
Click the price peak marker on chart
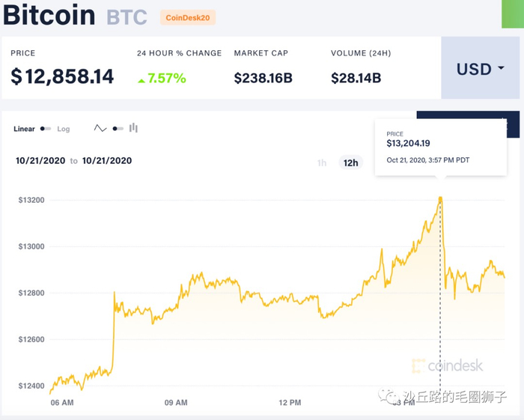click(x=440, y=198)
